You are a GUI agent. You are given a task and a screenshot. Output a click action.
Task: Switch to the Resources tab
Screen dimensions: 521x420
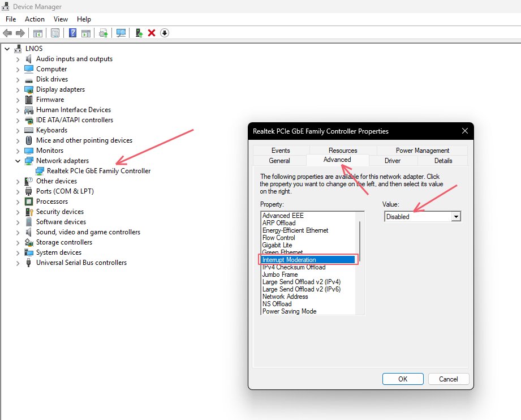coord(343,151)
